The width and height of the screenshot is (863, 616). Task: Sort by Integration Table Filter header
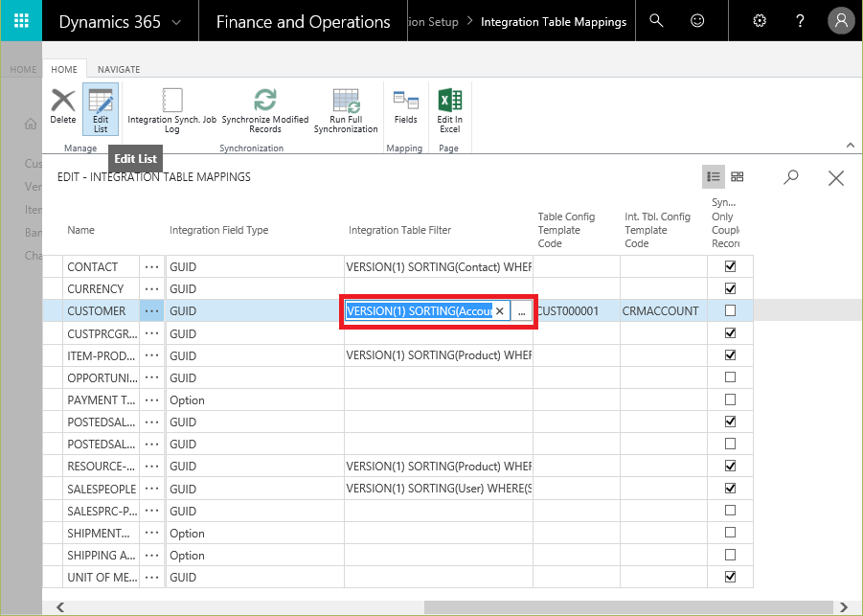click(399, 230)
